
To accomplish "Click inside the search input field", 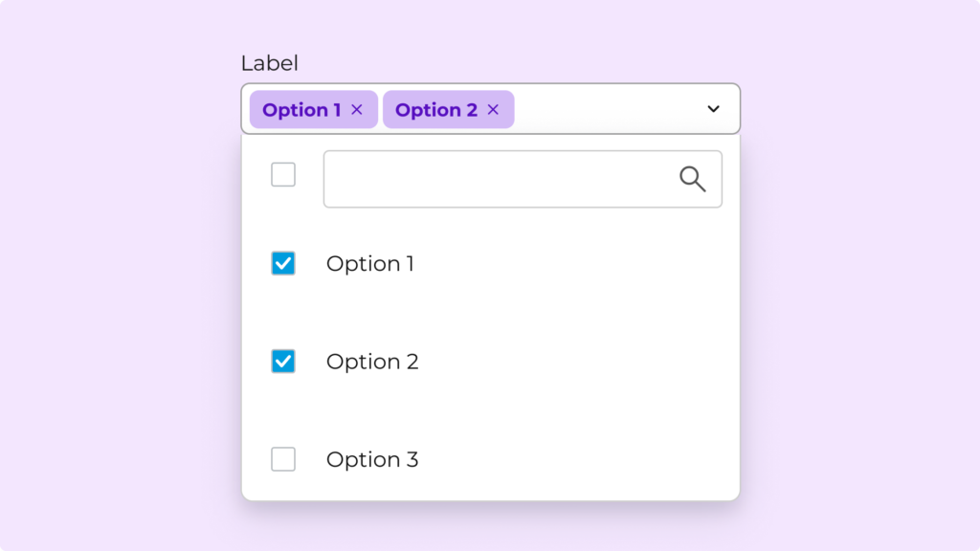I will [x=498, y=179].
